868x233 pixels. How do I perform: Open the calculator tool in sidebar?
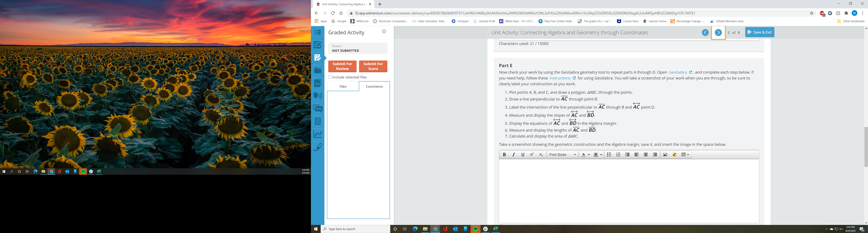317,121
